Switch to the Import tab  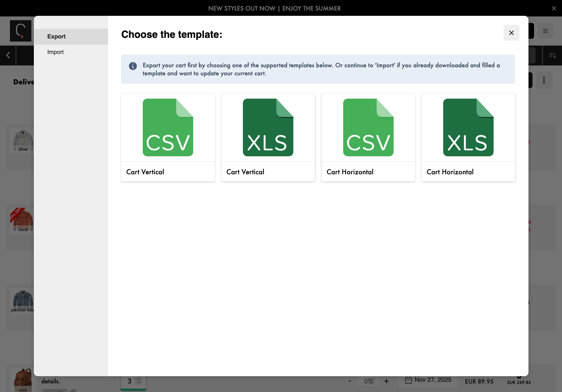(56, 52)
